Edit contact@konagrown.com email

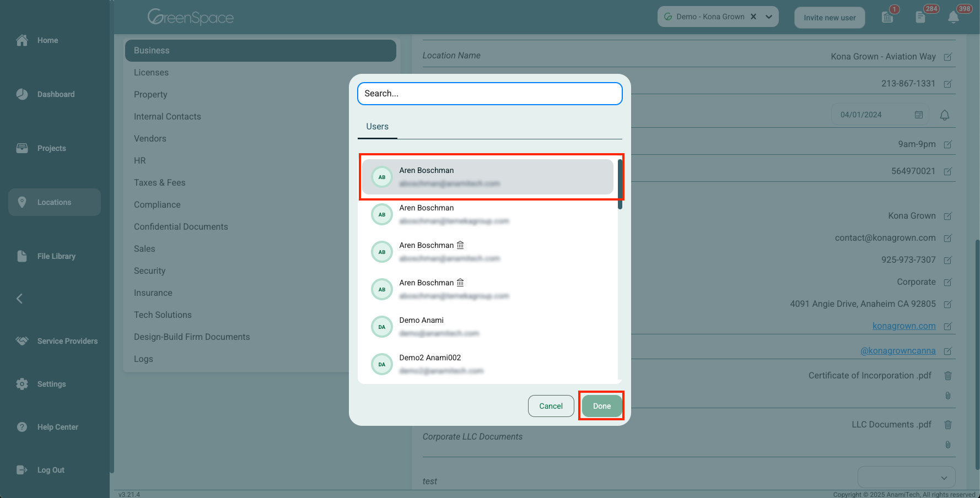point(948,238)
